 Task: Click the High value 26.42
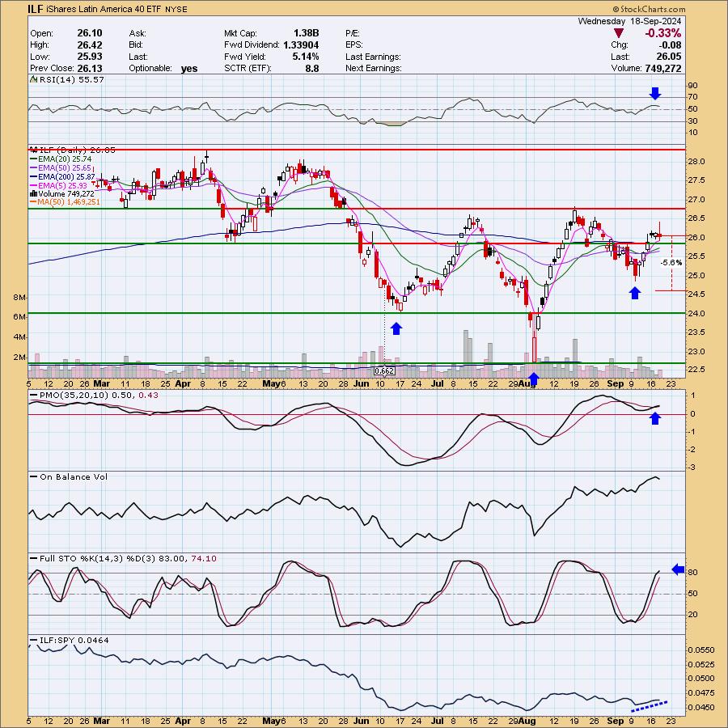[90, 45]
